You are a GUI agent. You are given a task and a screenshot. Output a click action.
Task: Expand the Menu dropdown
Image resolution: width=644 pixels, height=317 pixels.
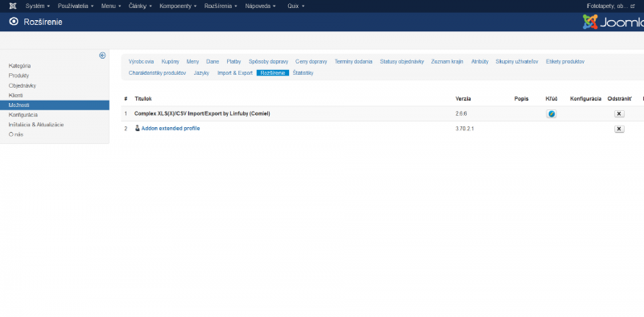(x=111, y=6)
